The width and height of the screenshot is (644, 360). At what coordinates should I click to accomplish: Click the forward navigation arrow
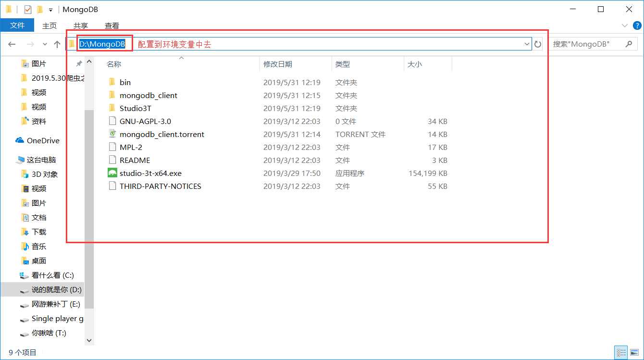click(x=30, y=44)
